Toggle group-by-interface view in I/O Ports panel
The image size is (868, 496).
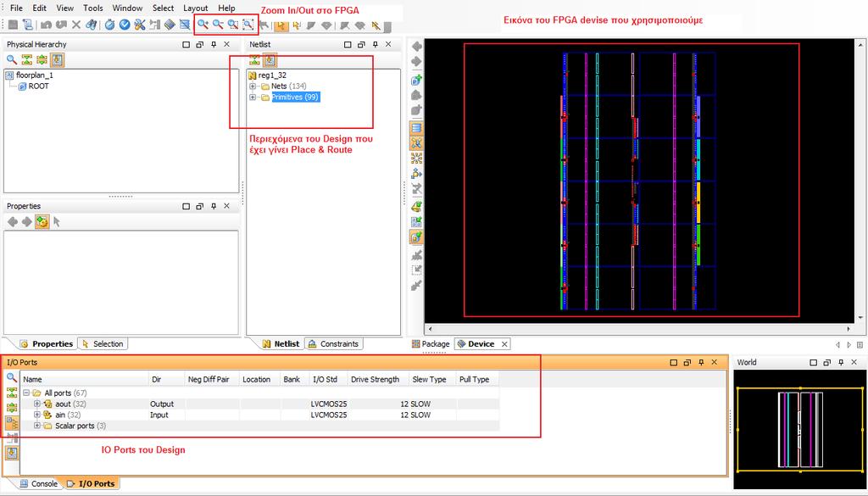click(12, 423)
